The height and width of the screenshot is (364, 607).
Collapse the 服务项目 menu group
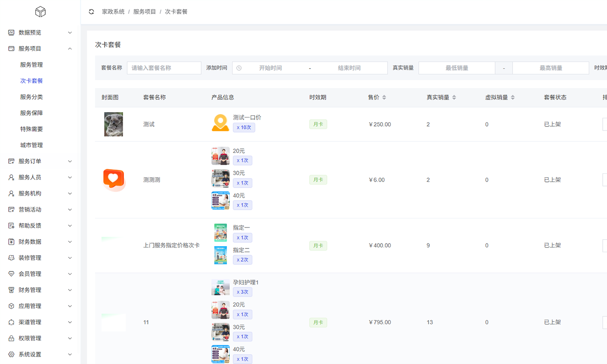(x=70, y=49)
